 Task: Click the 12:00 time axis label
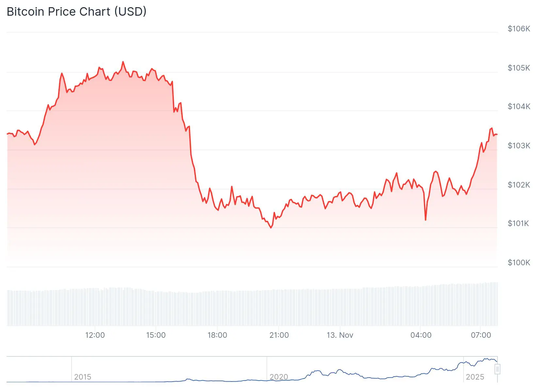click(95, 335)
